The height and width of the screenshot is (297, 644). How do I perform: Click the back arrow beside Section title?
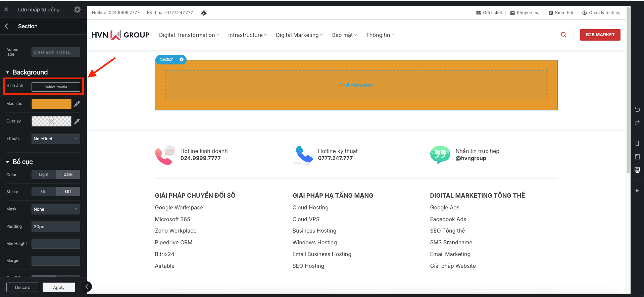click(x=6, y=26)
